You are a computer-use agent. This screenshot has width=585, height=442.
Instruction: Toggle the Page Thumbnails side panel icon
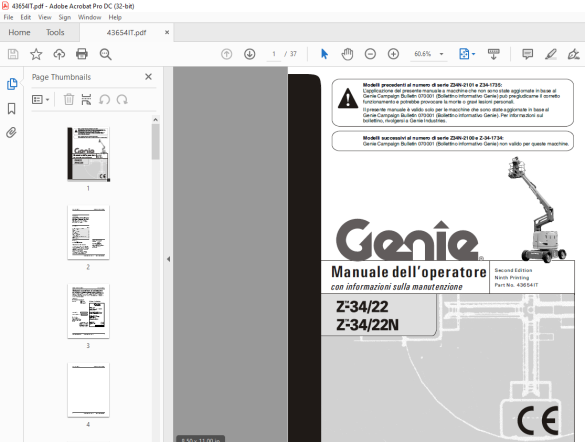[x=12, y=84]
